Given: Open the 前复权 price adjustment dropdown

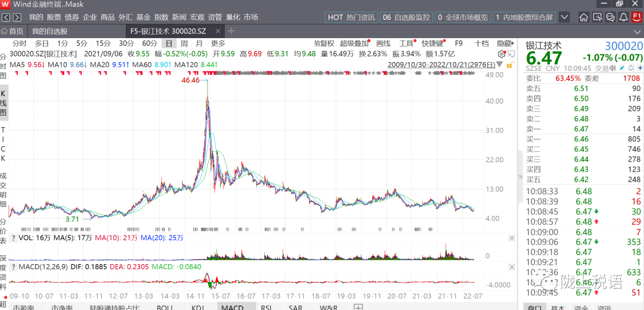Looking at the screenshot, I should (324, 44).
